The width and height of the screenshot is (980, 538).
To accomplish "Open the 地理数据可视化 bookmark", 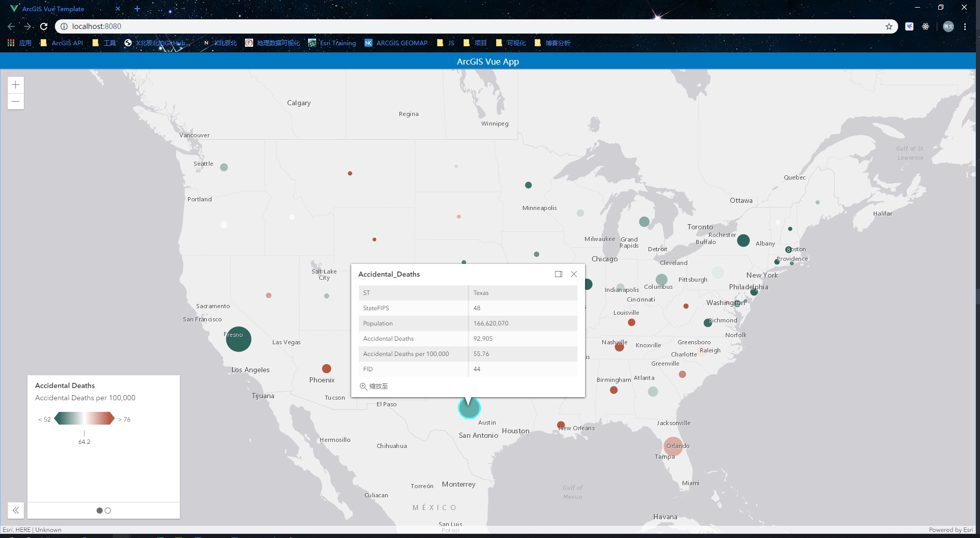I will tap(272, 43).
